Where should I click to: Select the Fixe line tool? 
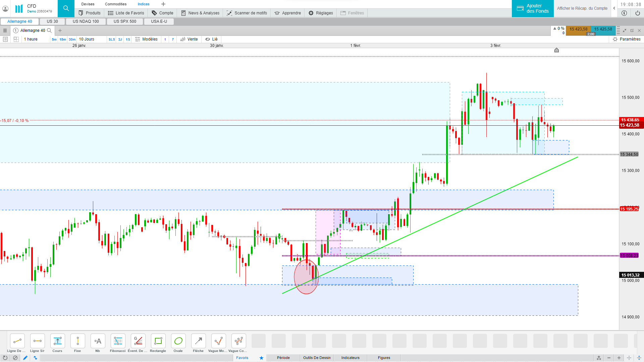click(77, 341)
